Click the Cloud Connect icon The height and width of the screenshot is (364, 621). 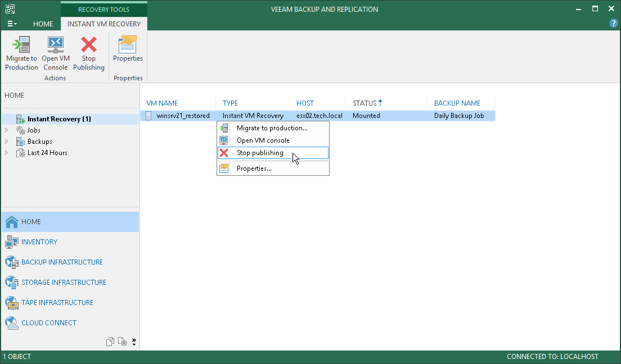12,323
